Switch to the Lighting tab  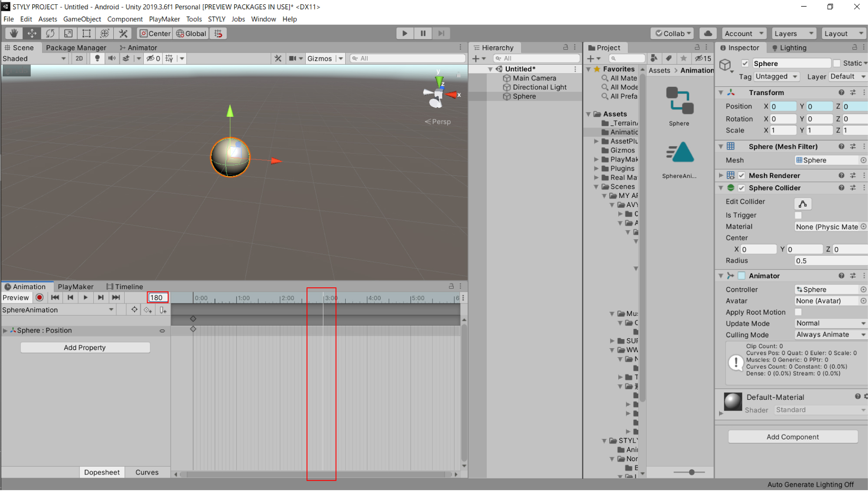[789, 48]
